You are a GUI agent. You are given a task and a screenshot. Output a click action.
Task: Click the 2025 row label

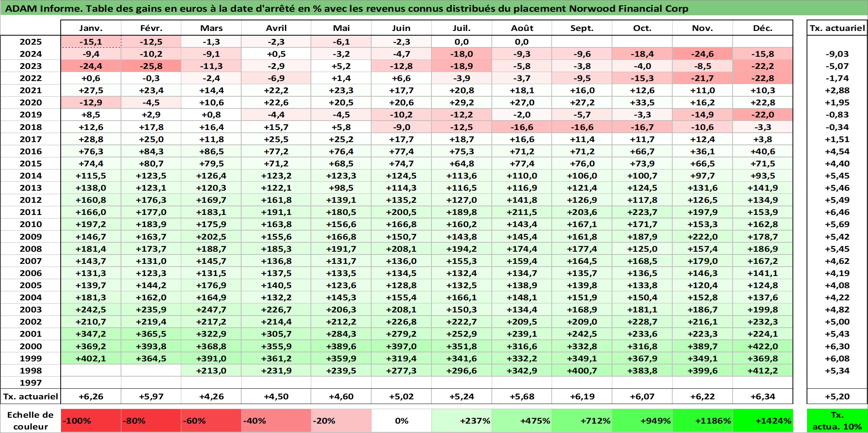tap(31, 42)
